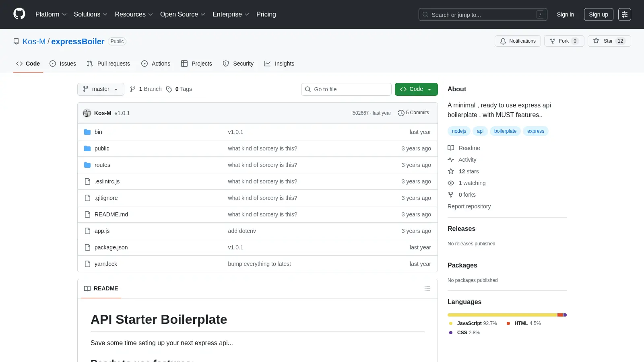The width and height of the screenshot is (644, 362).
Task: View 5 Commits history
Action: point(413,113)
